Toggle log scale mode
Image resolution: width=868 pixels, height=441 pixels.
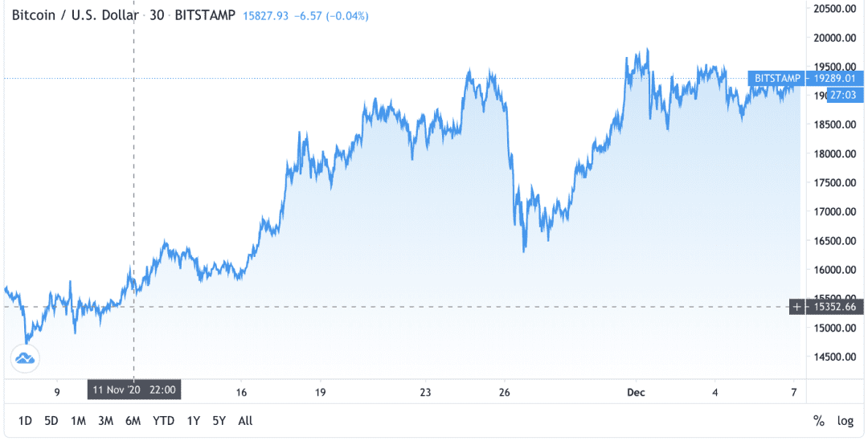point(845,421)
